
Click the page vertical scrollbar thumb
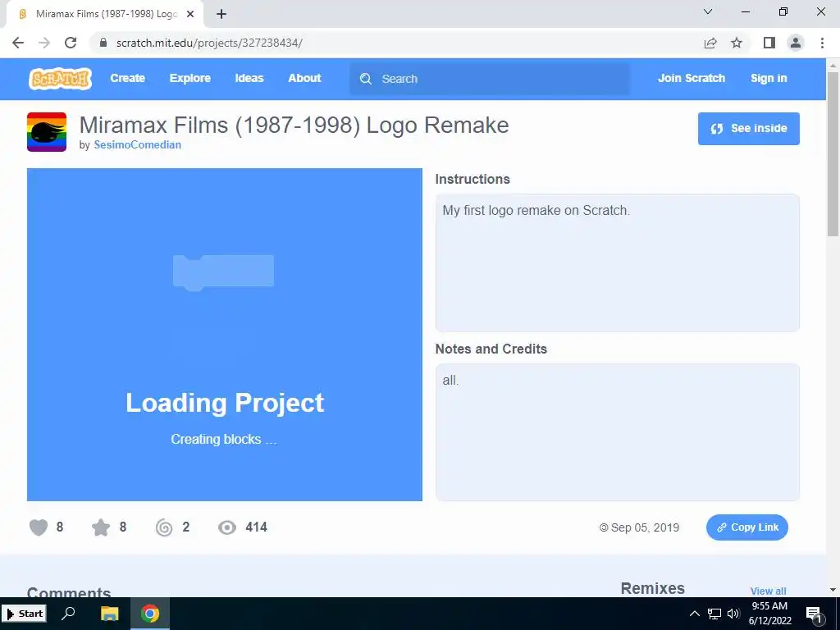[x=833, y=153]
